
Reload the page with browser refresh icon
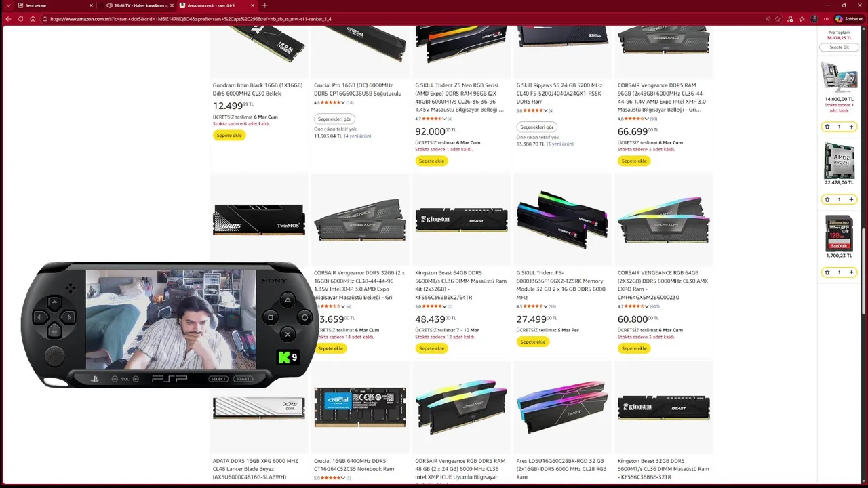(x=20, y=19)
